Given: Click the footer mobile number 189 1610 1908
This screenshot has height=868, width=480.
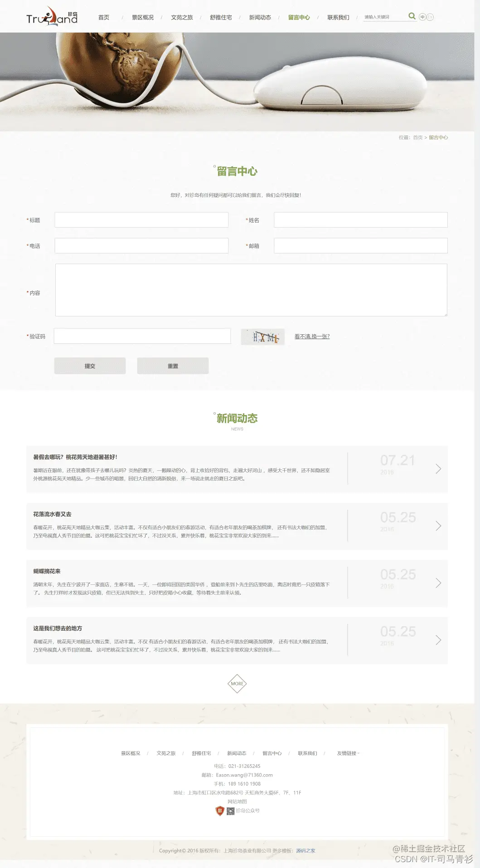Looking at the screenshot, I should [x=244, y=784].
